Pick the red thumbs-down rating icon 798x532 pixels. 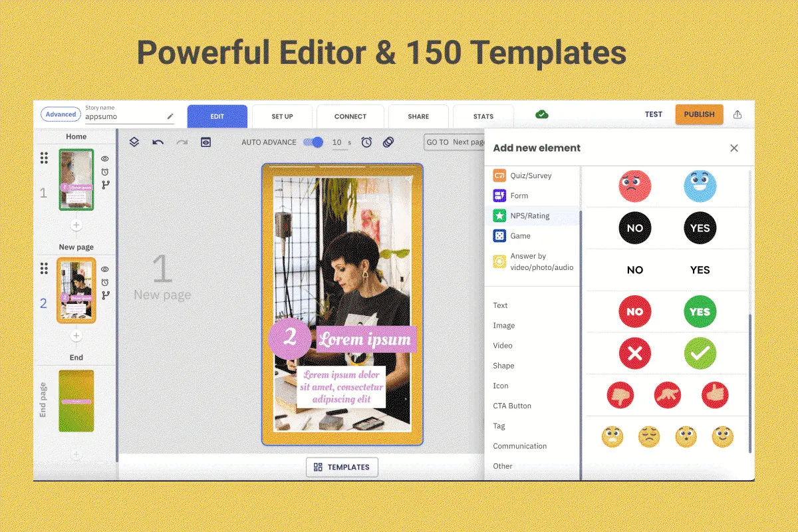[x=620, y=396]
